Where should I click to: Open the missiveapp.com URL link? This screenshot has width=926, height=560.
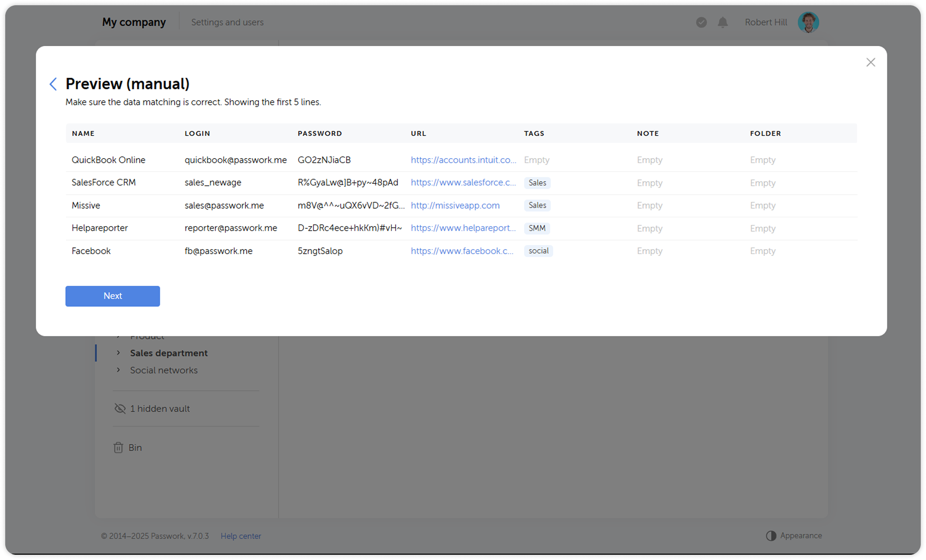point(455,205)
